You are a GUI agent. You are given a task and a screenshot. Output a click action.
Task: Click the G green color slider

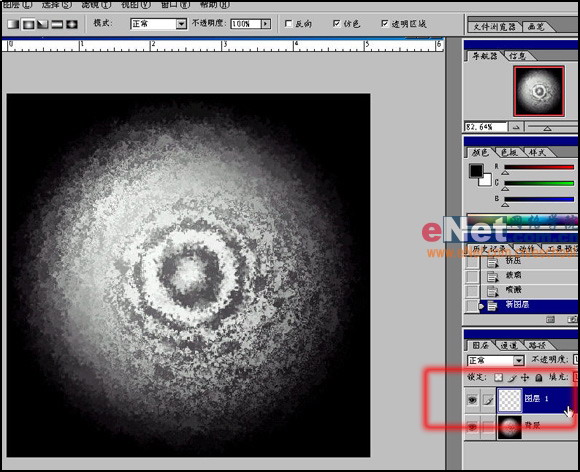click(539, 183)
